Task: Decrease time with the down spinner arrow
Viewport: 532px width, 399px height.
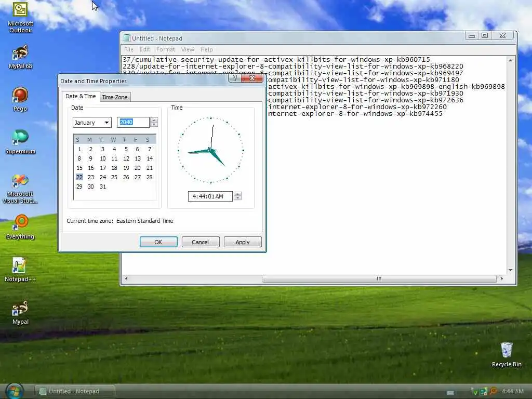Action: click(x=238, y=198)
